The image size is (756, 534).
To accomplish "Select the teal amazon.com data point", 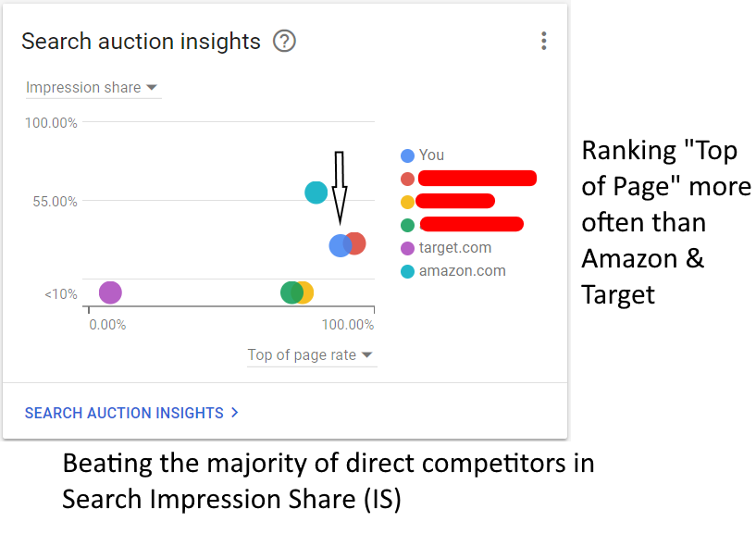I will pyautogui.click(x=316, y=192).
